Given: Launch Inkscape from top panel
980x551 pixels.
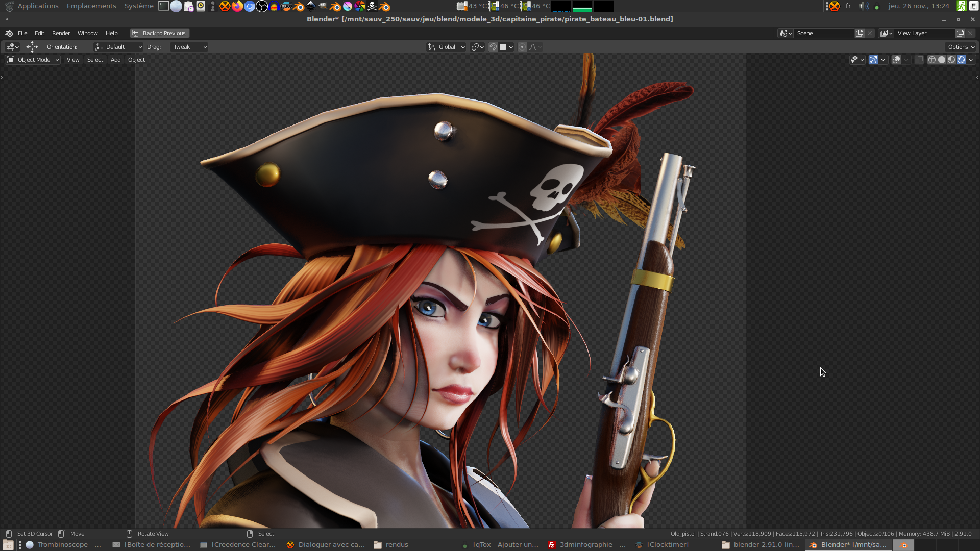Looking at the screenshot, I should [x=311, y=6].
